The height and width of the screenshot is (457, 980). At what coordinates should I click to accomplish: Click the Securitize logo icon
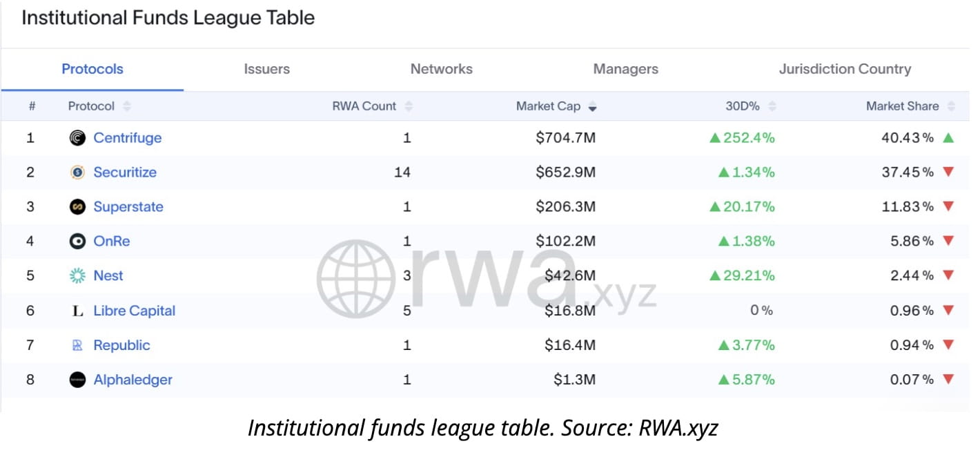pyautogui.click(x=77, y=173)
